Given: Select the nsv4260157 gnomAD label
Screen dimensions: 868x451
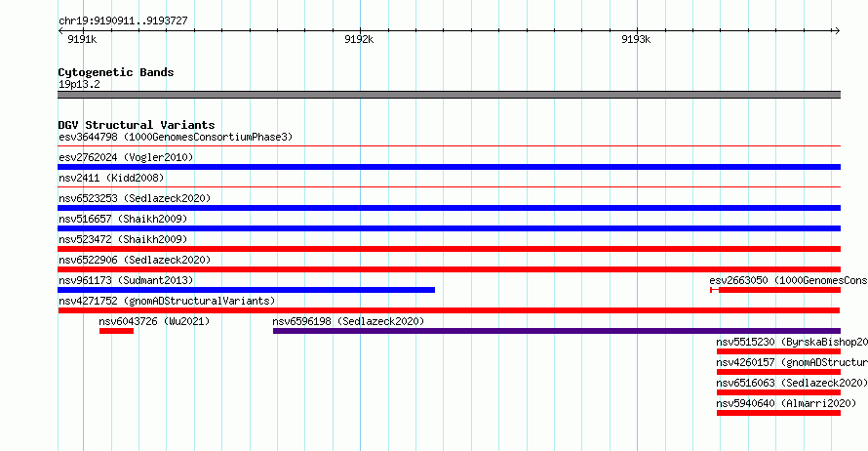Looking at the screenshot, I should 792,362.
